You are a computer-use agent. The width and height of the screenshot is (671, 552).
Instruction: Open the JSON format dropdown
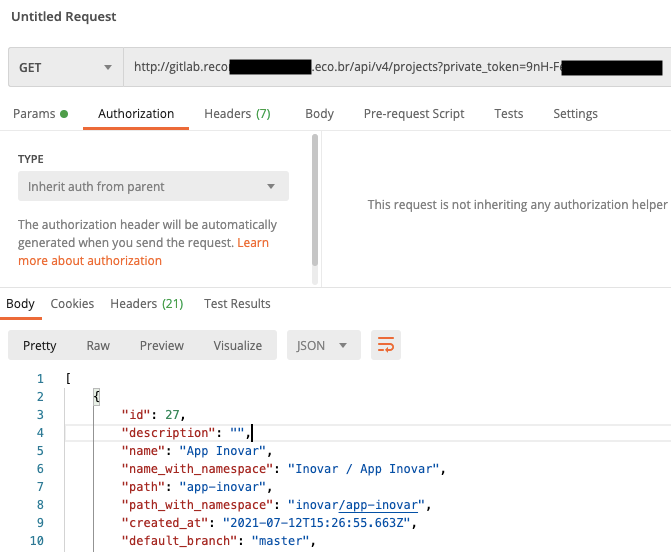[x=324, y=345]
